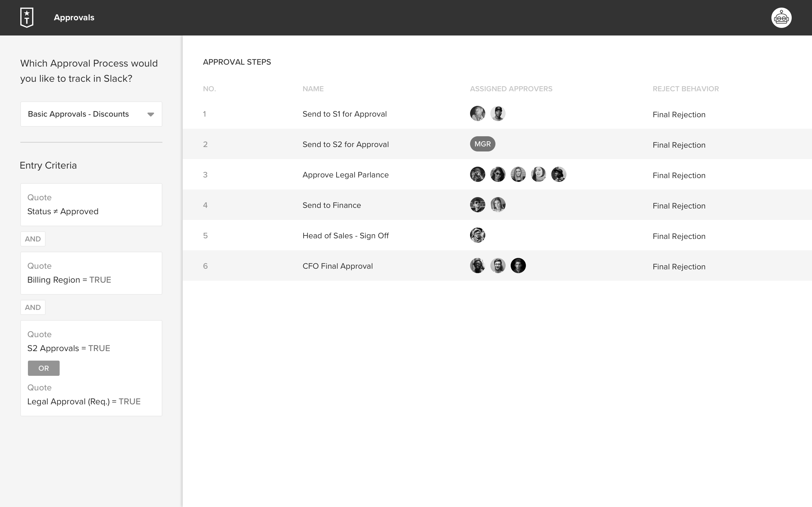Click the APPROVAL STEPS section header

coord(237,62)
